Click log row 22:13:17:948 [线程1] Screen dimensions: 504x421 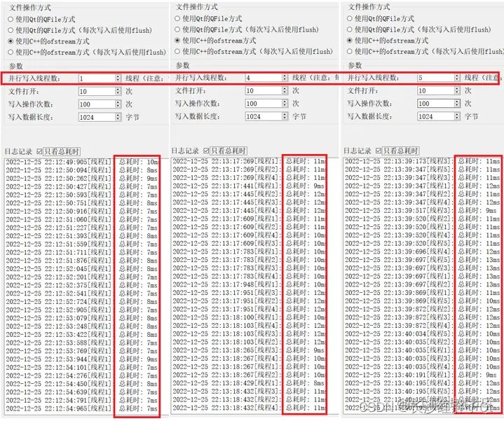point(249,284)
